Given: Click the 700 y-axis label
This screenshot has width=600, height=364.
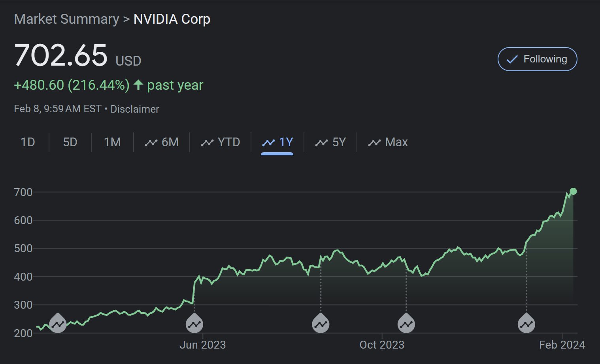Looking at the screenshot, I should click(23, 192).
